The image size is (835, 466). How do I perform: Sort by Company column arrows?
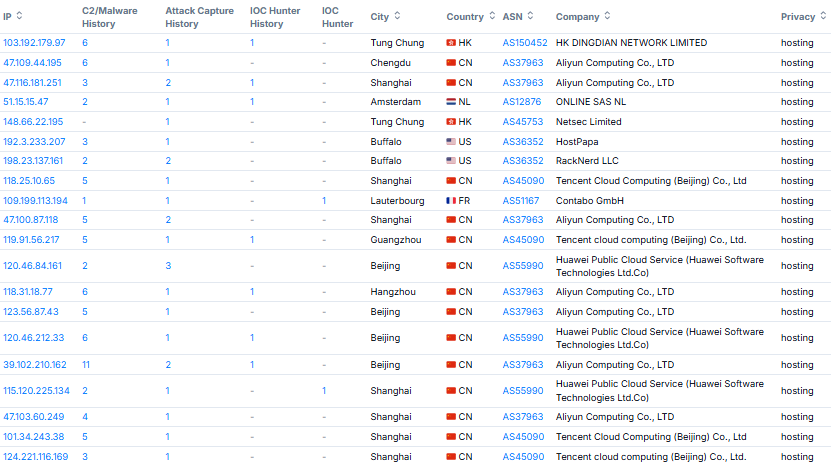607,16
